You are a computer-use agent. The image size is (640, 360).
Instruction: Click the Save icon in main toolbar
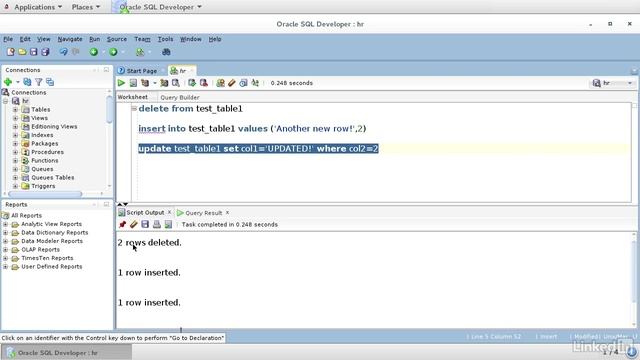pos(33,52)
